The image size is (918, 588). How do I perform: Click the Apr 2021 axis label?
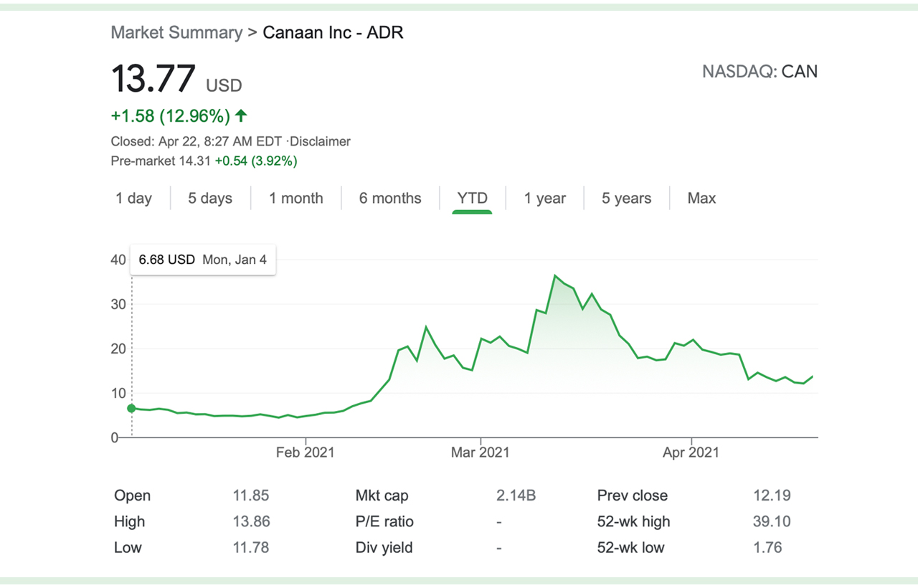click(691, 452)
